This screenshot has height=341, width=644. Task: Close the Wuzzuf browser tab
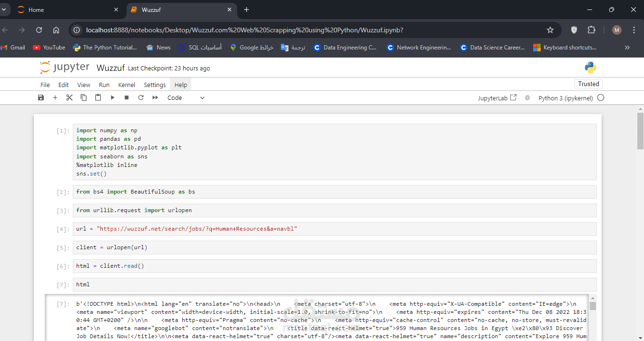click(229, 10)
